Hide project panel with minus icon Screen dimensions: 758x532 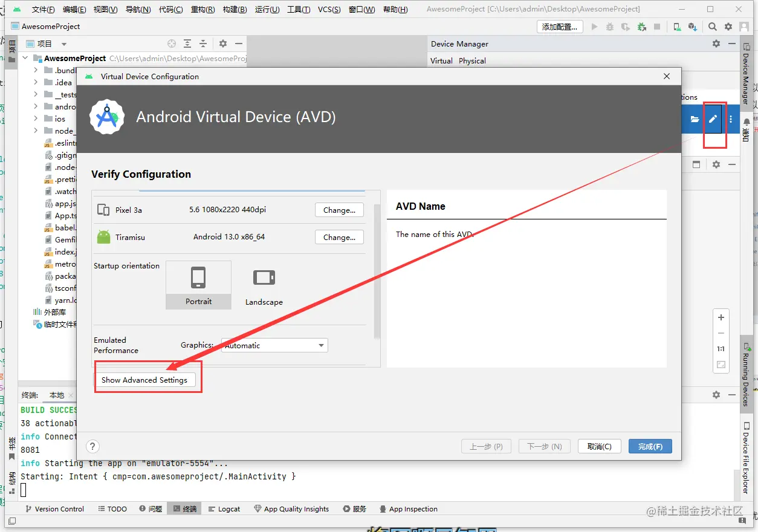pos(239,44)
